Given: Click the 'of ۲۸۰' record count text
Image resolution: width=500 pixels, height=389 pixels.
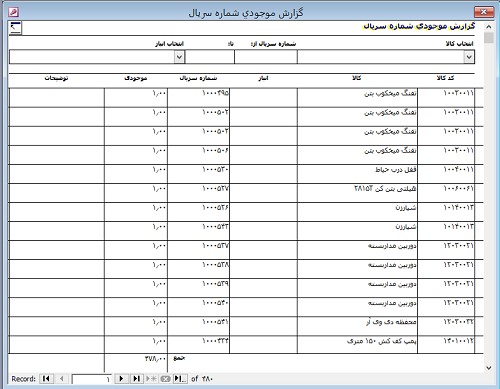Looking at the screenshot, I should click(202, 379).
